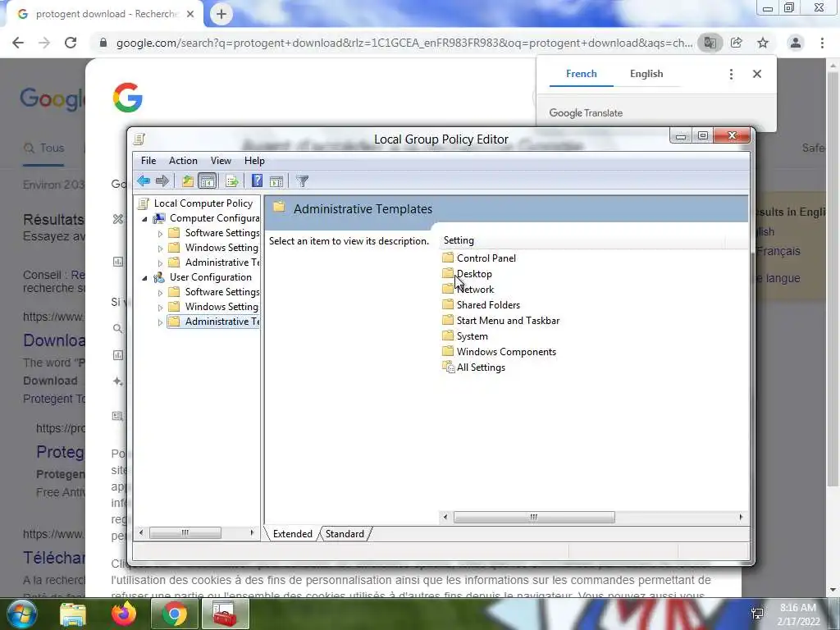840x630 pixels.
Task: Open translate popup options three-dot menu
Action: pyautogui.click(x=731, y=74)
